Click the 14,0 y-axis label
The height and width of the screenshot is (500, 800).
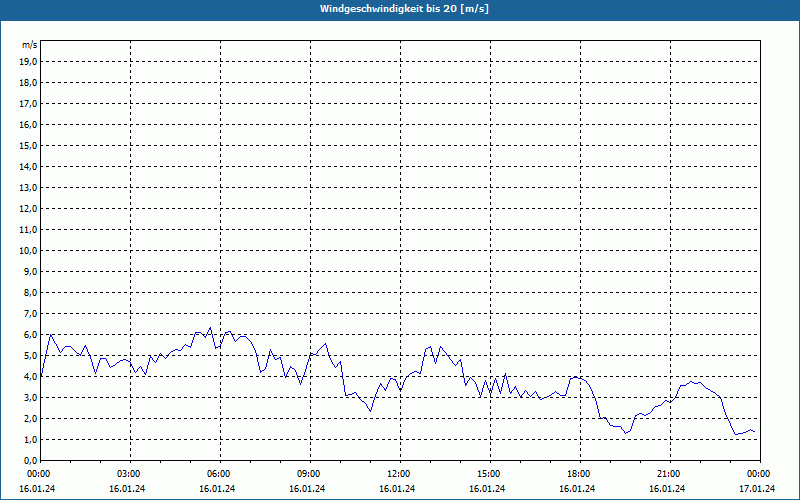click(28, 166)
